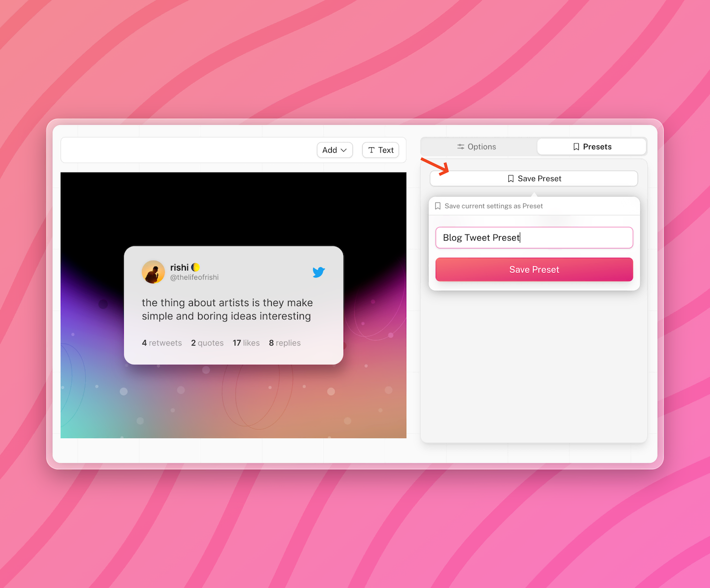Click the "2 quotes" count
The image size is (710, 588).
[x=207, y=343]
